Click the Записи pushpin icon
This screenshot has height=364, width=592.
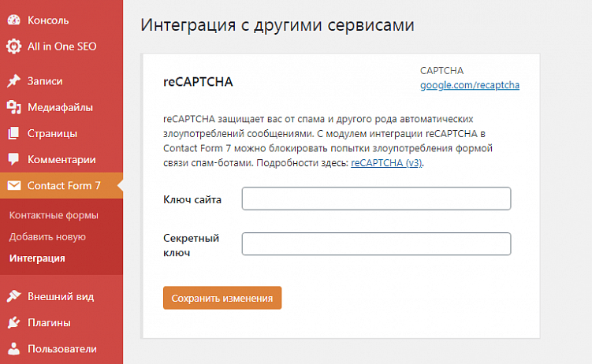(x=13, y=81)
